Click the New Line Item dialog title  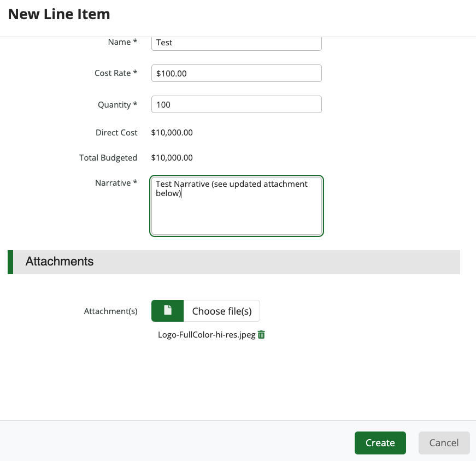point(59,14)
